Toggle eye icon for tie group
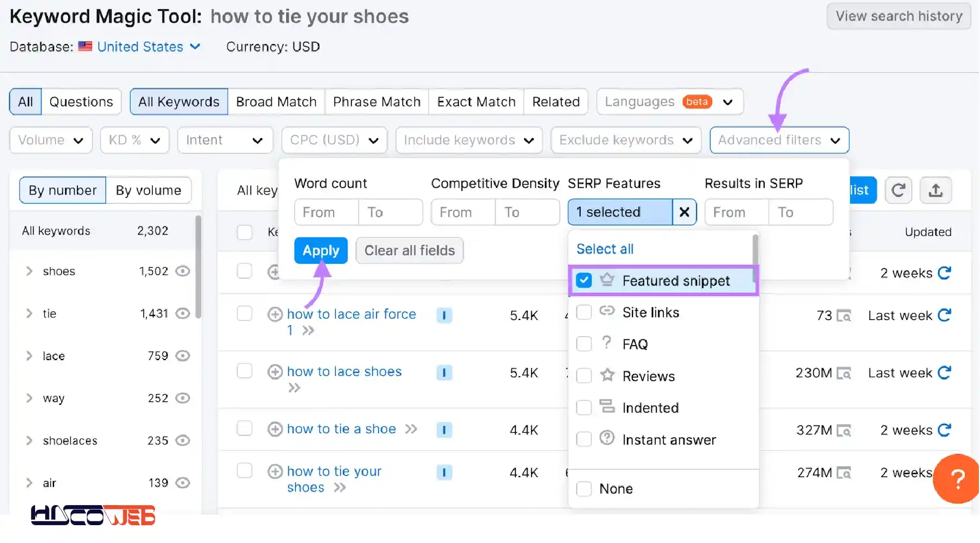The width and height of the screenshot is (980, 543). pos(183,313)
